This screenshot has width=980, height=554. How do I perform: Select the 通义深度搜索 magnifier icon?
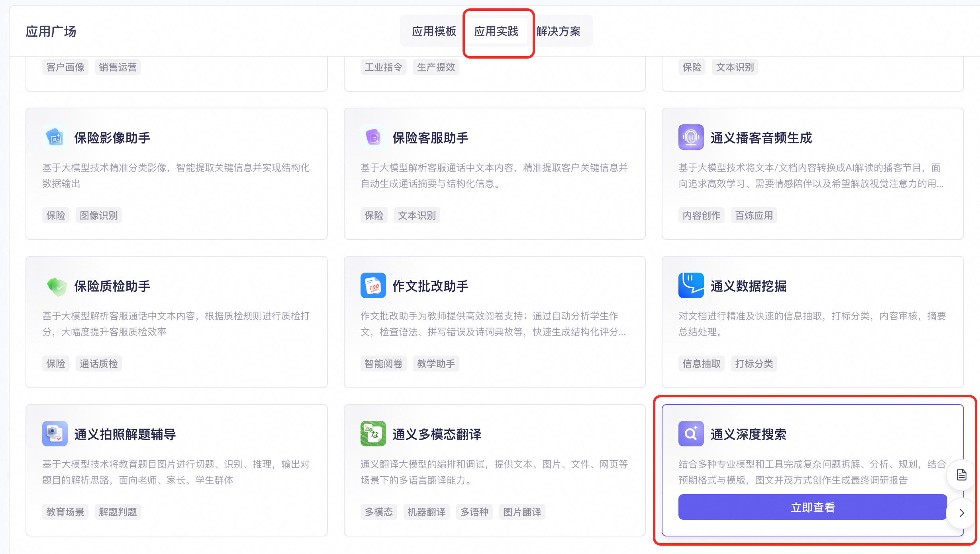pos(691,434)
